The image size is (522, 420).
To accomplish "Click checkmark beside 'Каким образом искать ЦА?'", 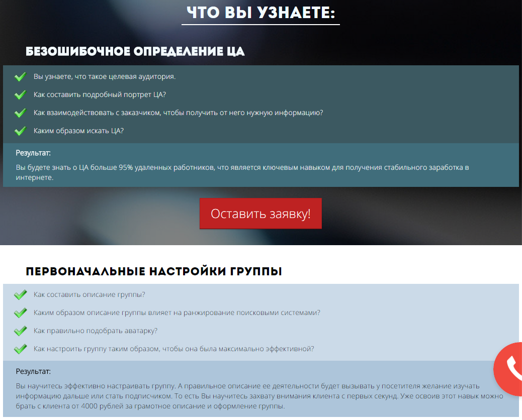I will pyautogui.click(x=20, y=131).
